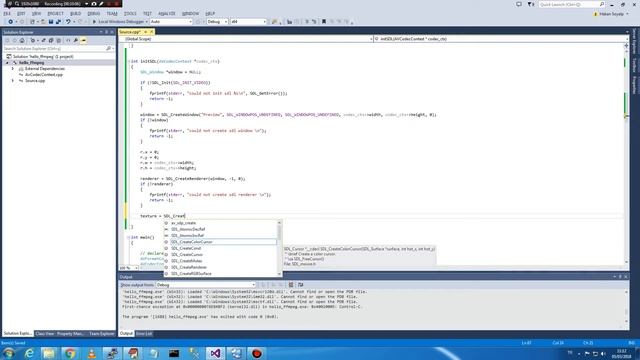The width and height of the screenshot is (640, 360).
Task: Open the Debug solution configuration dropdown
Action: (x=217, y=22)
